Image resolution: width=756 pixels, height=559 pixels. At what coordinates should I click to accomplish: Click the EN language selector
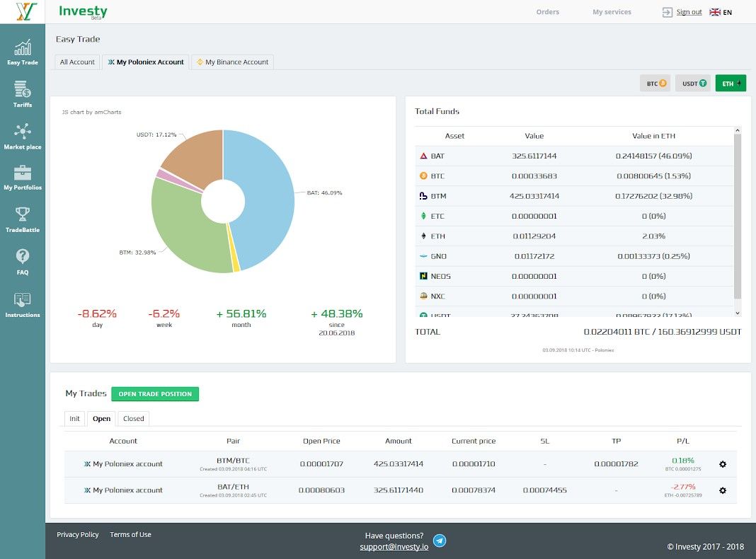727,13
